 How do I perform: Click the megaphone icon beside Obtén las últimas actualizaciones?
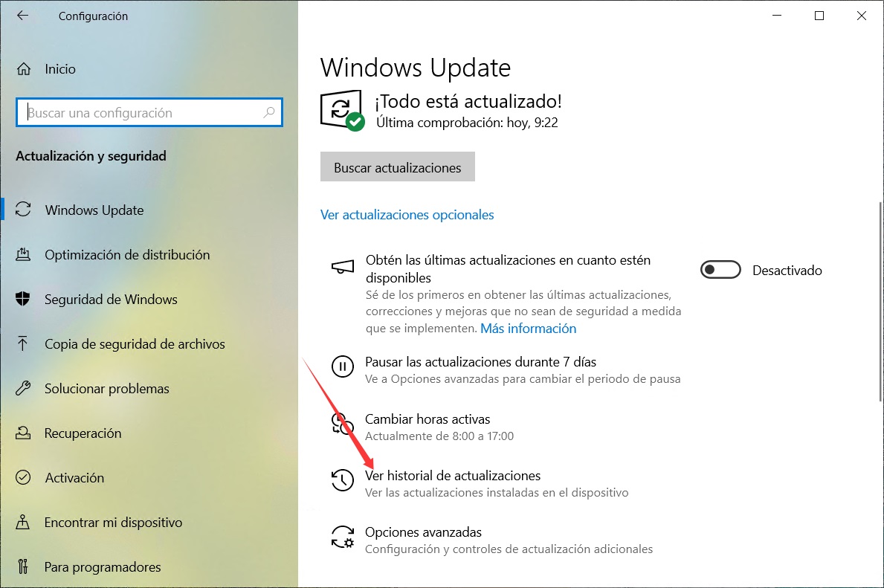tap(342, 266)
